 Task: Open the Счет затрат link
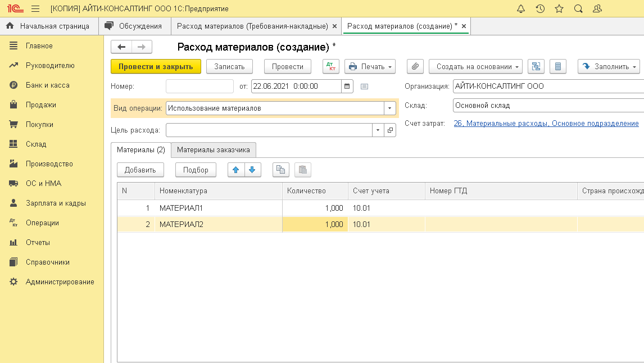click(x=546, y=123)
